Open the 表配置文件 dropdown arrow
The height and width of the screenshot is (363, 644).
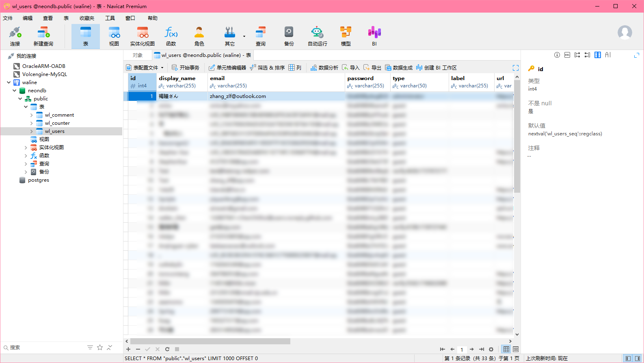click(x=162, y=68)
